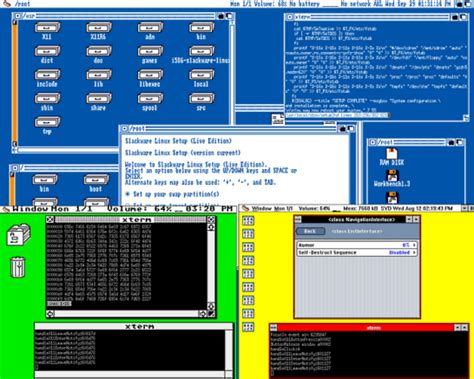
Task: Open the Window menu on green screen bar
Action: pyautogui.click(x=30, y=209)
